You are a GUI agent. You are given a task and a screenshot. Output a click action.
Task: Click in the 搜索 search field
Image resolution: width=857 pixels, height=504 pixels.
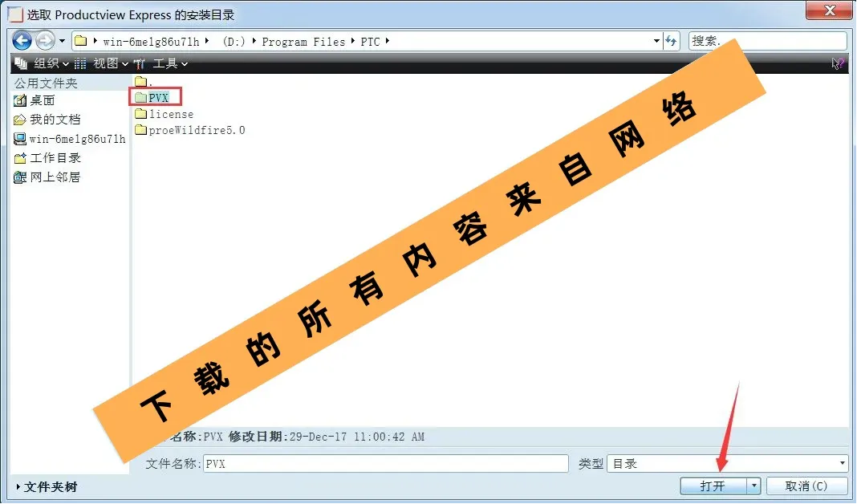767,41
